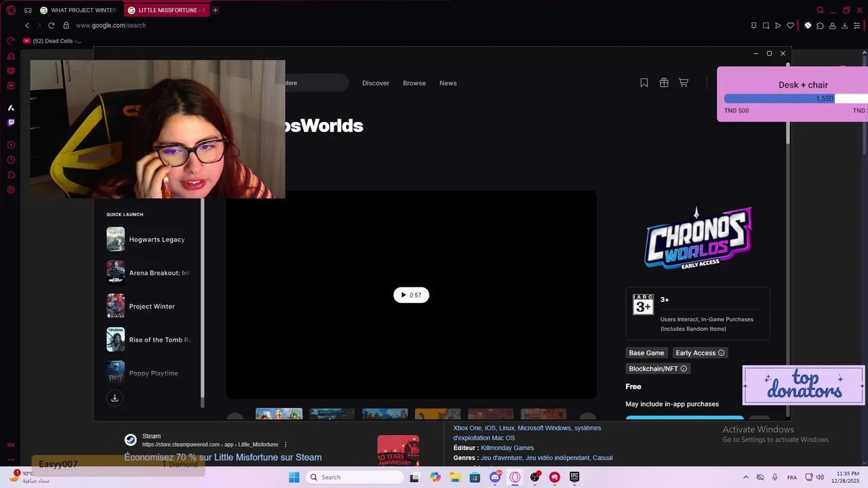Click the Blockchain/NFT tag
This screenshot has height=488, width=868.
pos(658,369)
